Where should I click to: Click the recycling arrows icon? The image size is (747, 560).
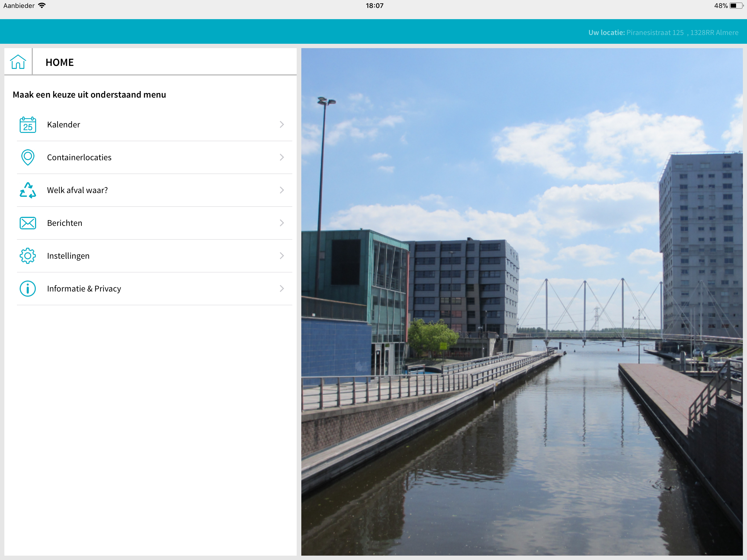[x=28, y=190]
